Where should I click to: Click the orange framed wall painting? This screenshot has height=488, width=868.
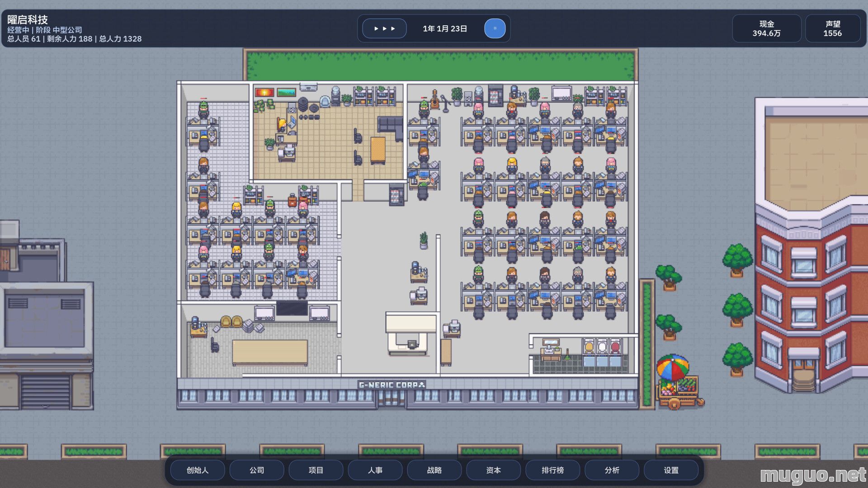(x=264, y=93)
